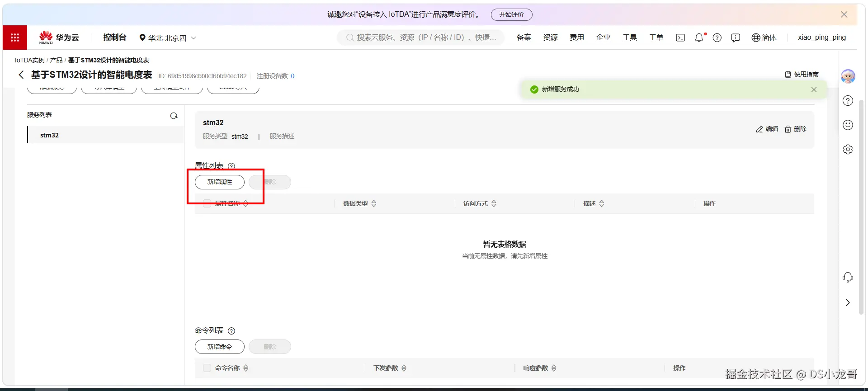Open the CloudShell terminal icon

coord(680,38)
